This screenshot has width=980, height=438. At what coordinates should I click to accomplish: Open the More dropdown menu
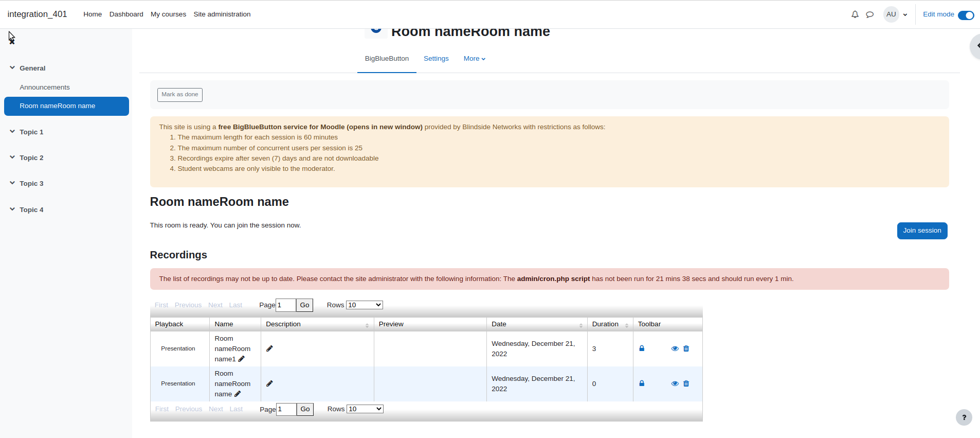click(474, 59)
